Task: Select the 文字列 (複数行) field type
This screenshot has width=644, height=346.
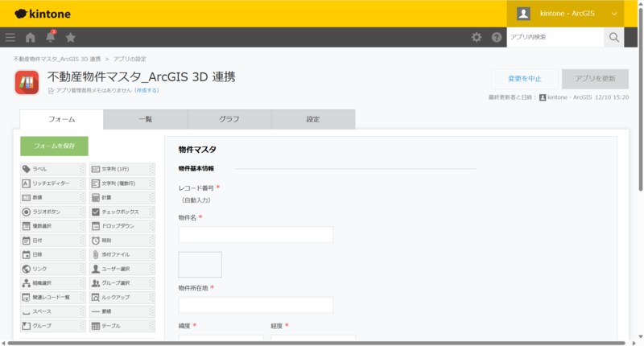Action: (122, 183)
